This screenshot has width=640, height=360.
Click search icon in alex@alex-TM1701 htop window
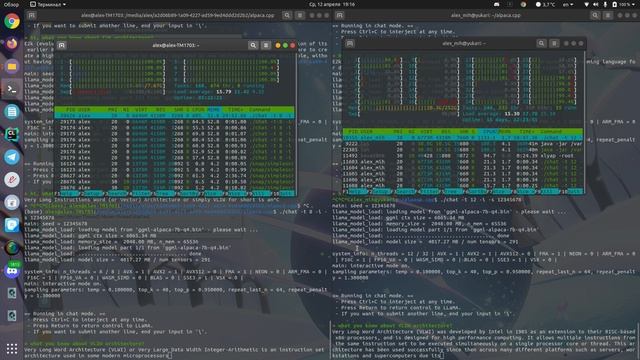click(x=253, y=45)
